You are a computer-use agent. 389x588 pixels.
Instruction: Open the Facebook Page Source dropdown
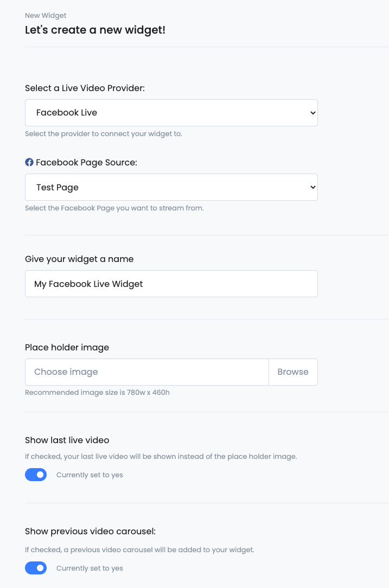[171, 187]
